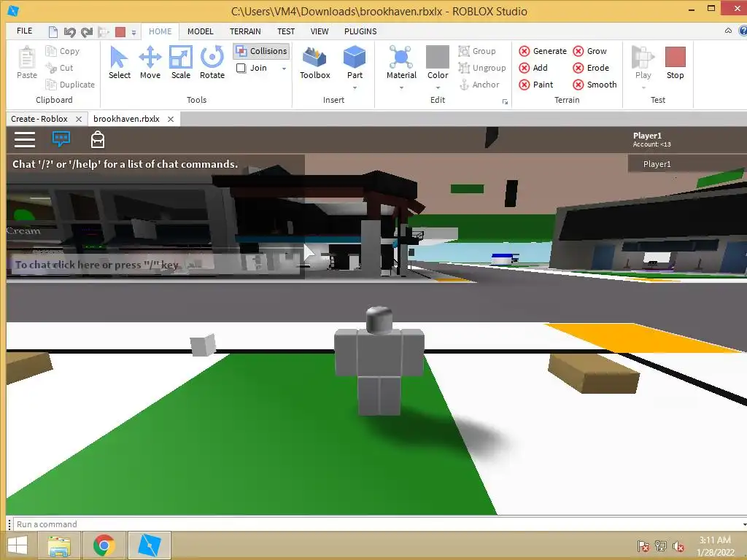Click the volume tray icon
The width and height of the screenshot is (747, 560).
[x=678, y=546]
